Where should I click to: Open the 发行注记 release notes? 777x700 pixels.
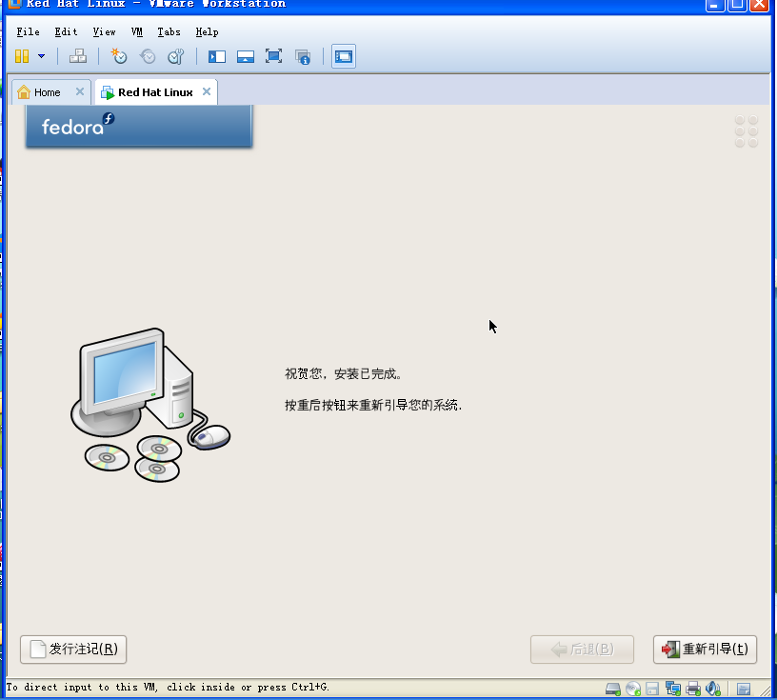click(x=73, y=649)
